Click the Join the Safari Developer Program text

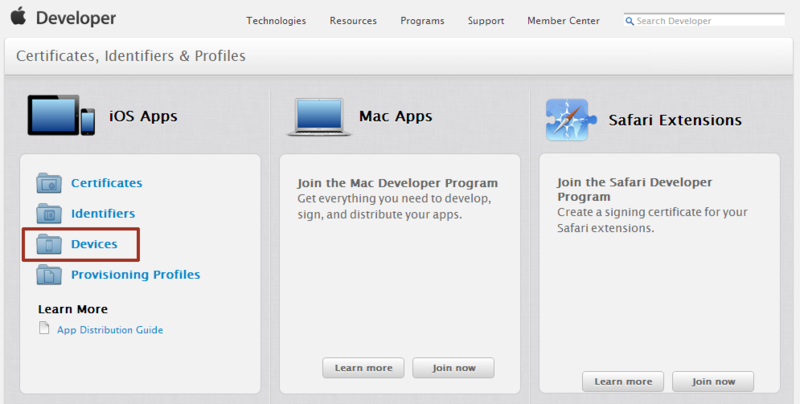(x=634, y=189)
